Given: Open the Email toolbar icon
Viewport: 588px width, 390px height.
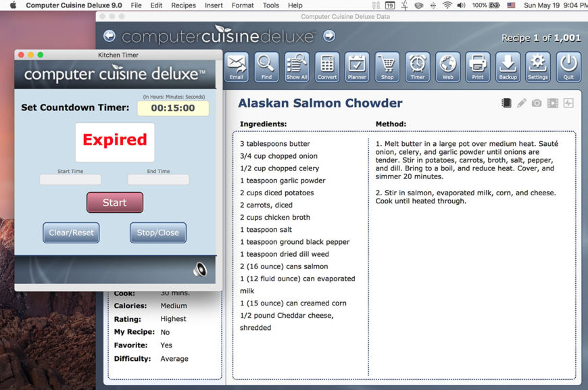Looking at the screenshot, I should [237, 67].
